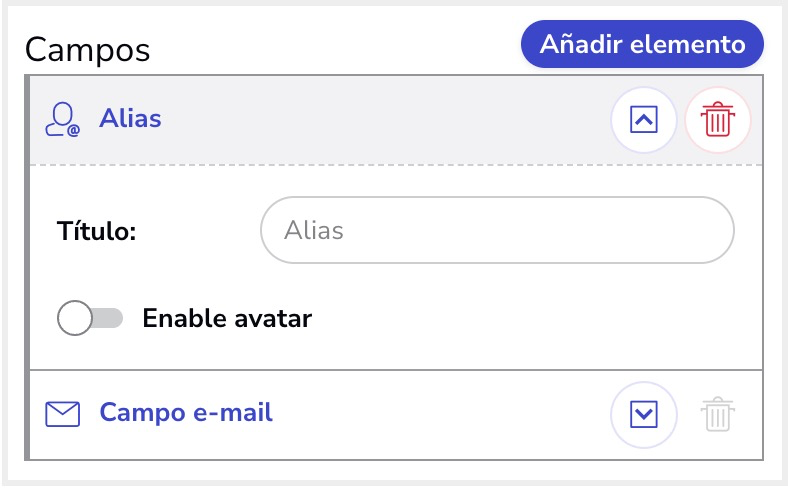
Task: Click the round knob of the avatar switch
Action: pos(75,318)
